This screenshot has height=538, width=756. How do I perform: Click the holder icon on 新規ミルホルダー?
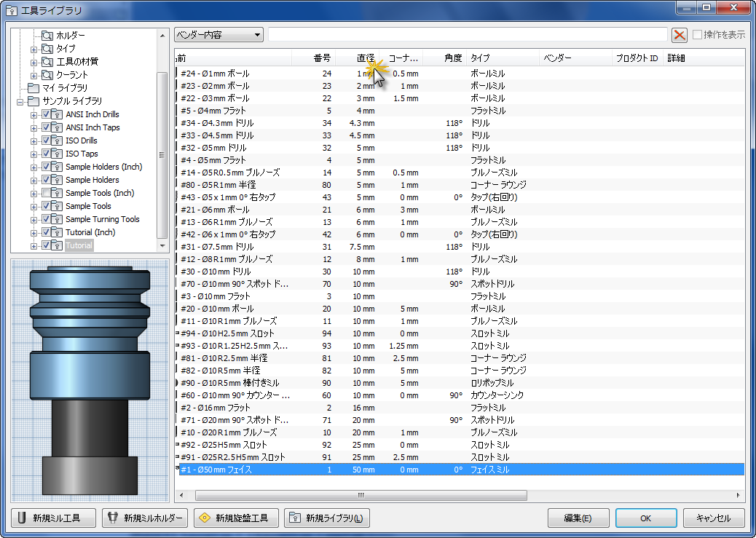pos(113,518)
